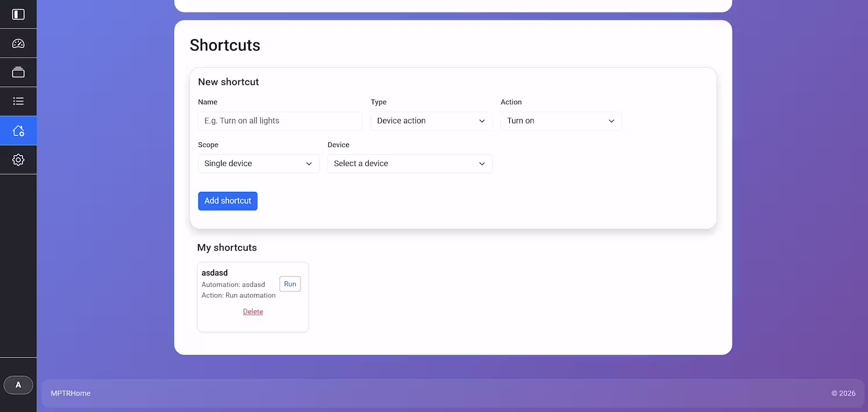The height and width of the screenshot is (412, 868).
Task: Click the A avatar icon
Action: coord(18,384)
